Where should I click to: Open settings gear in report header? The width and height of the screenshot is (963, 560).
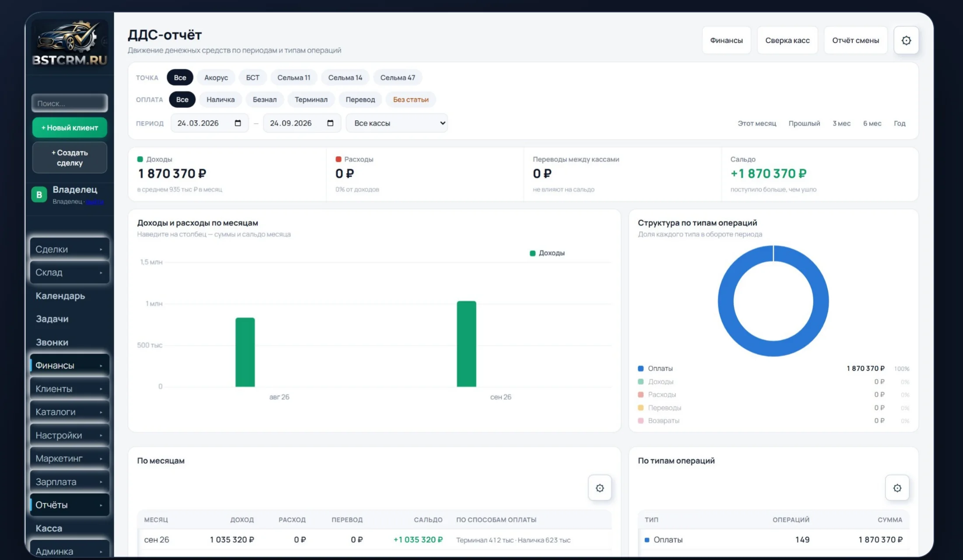906,40
